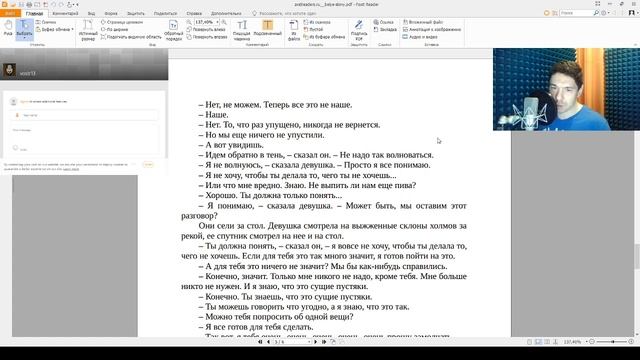
Task: Rotate the page left (Повернуть влево)
Action: coord(206,29)
